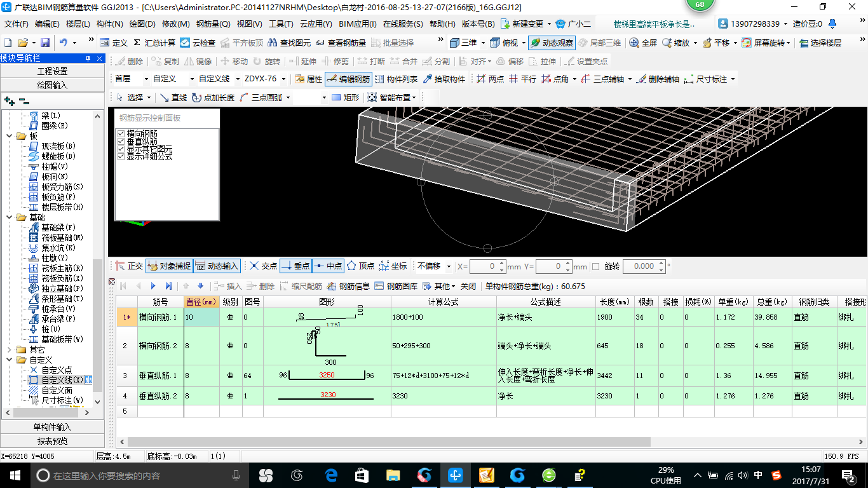
Task: Collapse the 自定义 tree folder
Action: tap(9, 360)
